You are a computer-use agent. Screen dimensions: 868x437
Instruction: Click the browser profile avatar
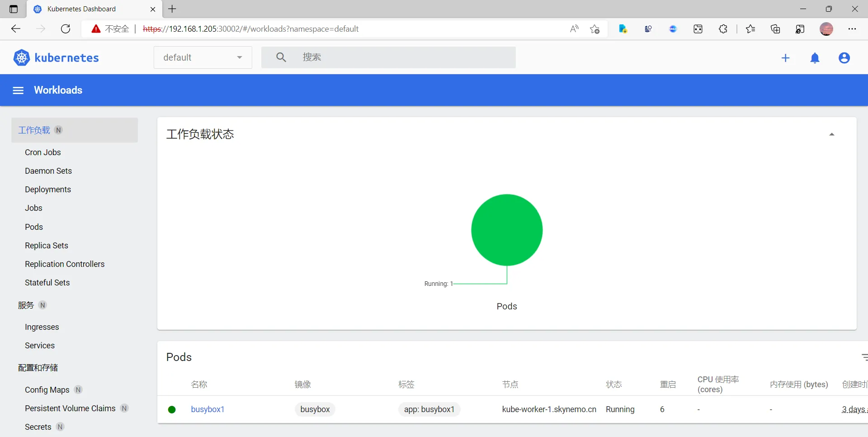pos(826,29)
